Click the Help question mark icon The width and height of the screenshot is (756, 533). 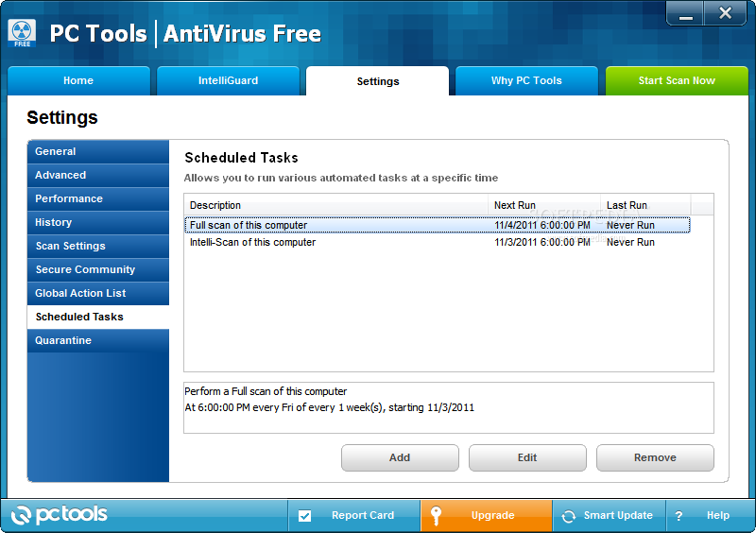tap(679, 516)
